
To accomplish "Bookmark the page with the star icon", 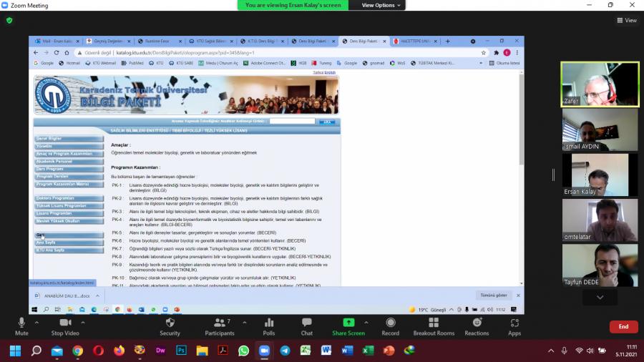I will pos(484,52).
